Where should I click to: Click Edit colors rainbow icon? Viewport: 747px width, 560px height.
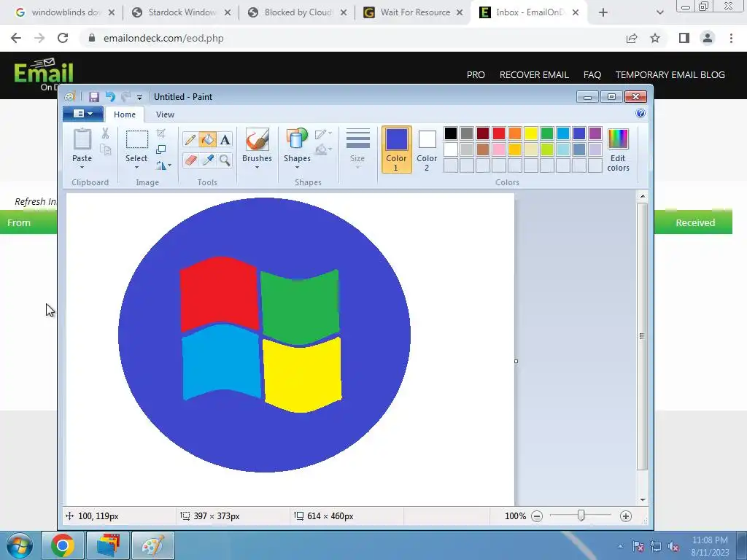pos(618,139)
